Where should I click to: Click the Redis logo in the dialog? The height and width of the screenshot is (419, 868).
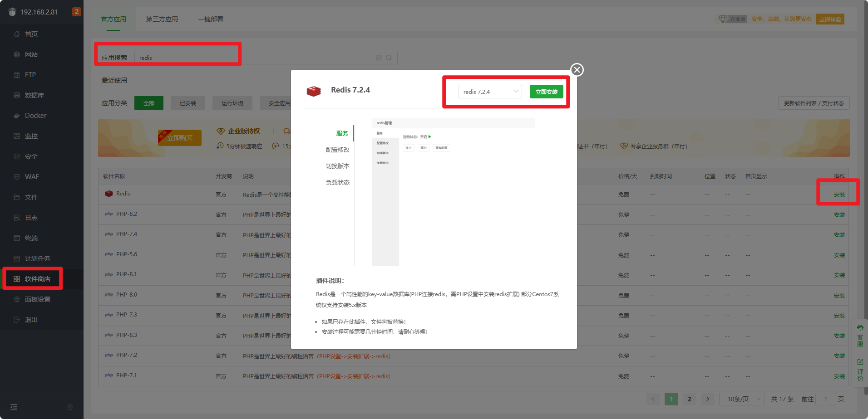[314, 91]
